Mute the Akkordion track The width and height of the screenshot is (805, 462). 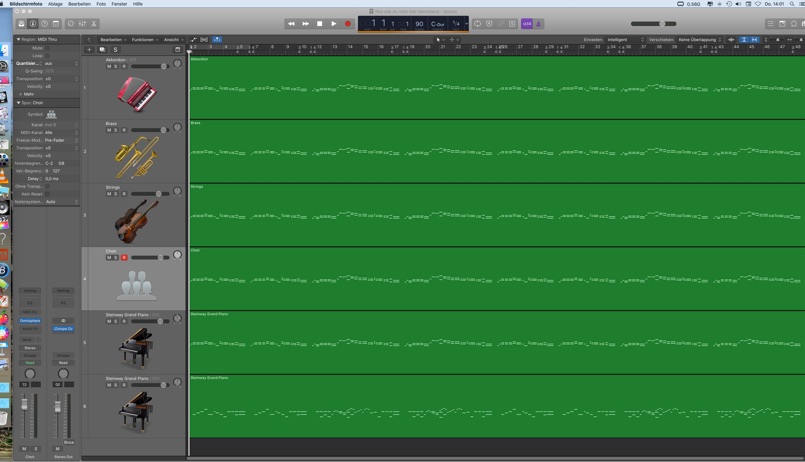(x=109, y=66)
